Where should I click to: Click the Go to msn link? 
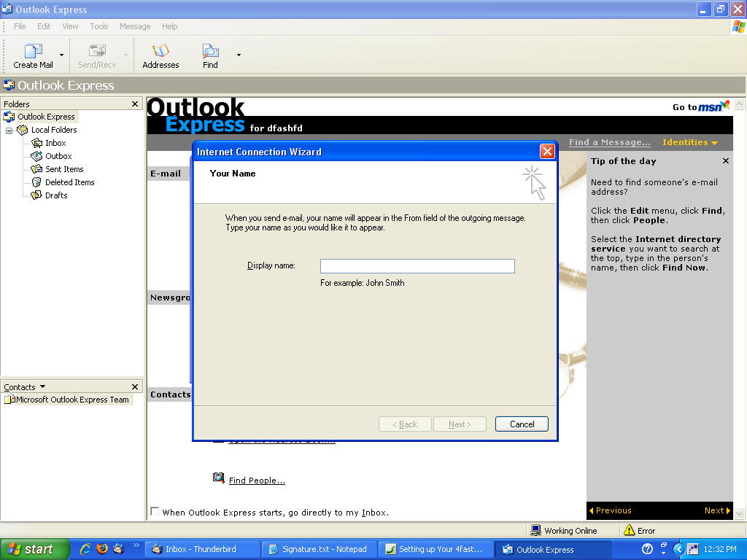pos(700,106)
